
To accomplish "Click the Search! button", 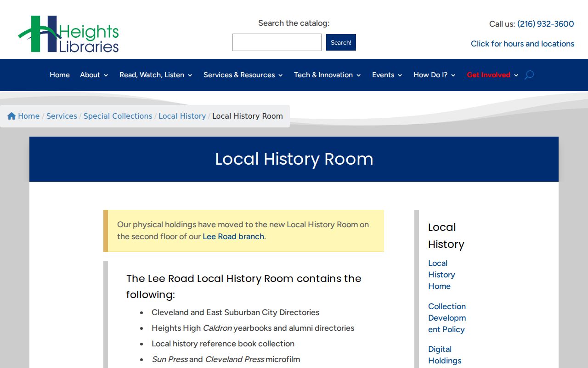I will tap(341, 42).
